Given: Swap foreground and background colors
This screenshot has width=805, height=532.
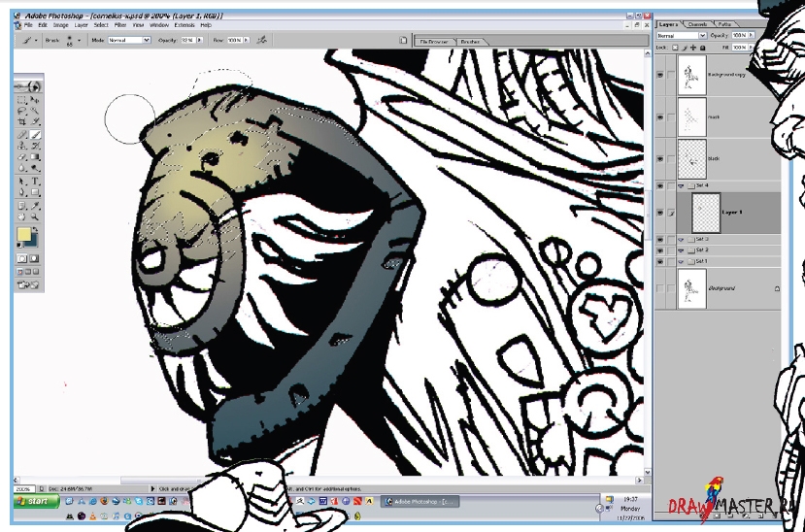Looking at the screenshot, I should [36, 230].
